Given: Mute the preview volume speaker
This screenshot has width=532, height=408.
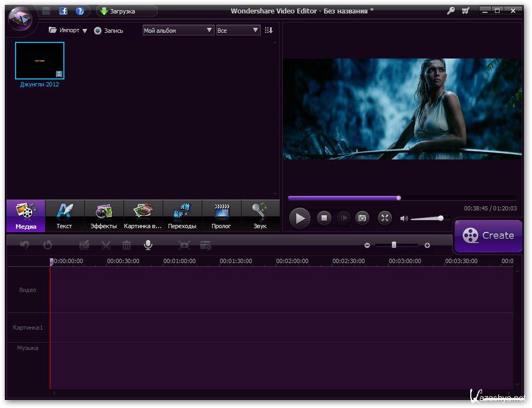Looking at the screenshot, I should (404, 218).
